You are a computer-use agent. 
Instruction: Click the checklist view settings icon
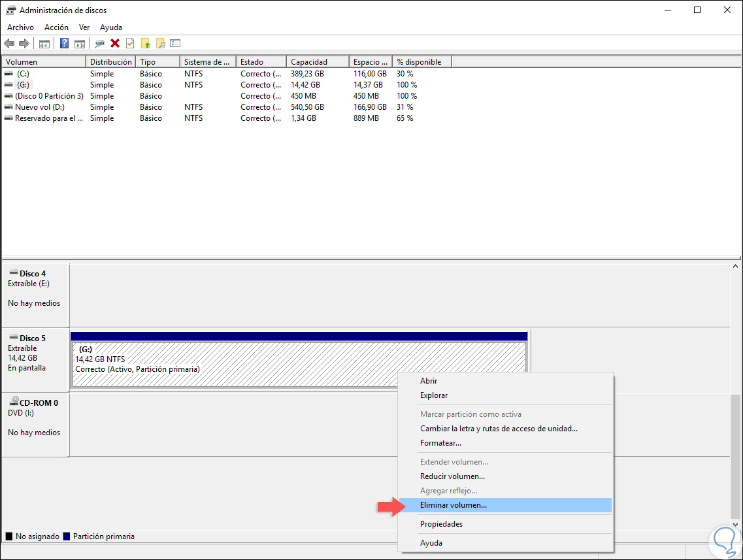(175, 44)
